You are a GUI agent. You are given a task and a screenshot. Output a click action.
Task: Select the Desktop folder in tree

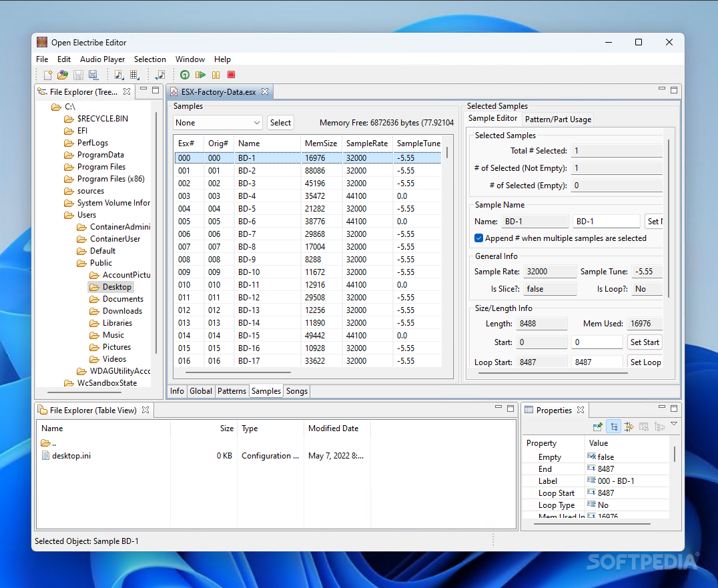[117, 287]
